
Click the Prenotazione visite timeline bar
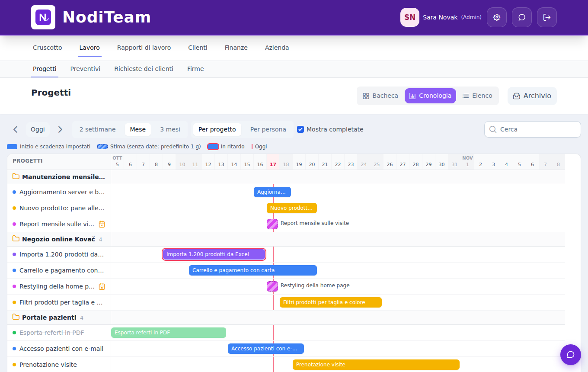tap(376, 365)
